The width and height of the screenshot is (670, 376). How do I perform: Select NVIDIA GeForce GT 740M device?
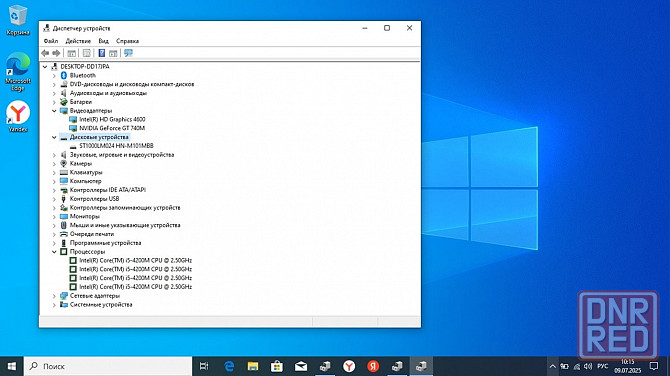tap(112, 128)
